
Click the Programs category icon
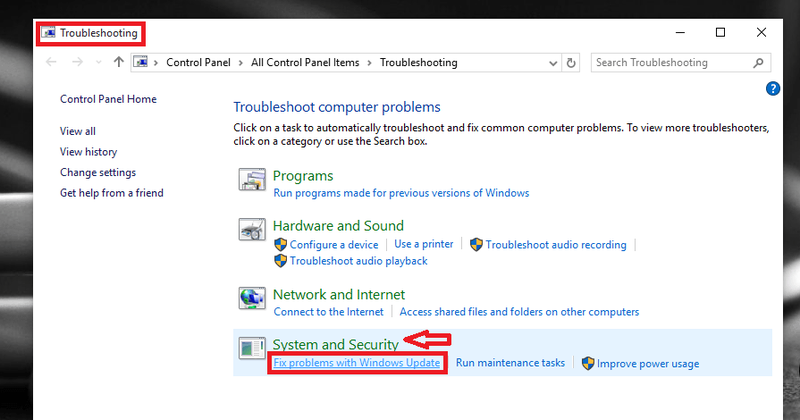click(252, 180)
